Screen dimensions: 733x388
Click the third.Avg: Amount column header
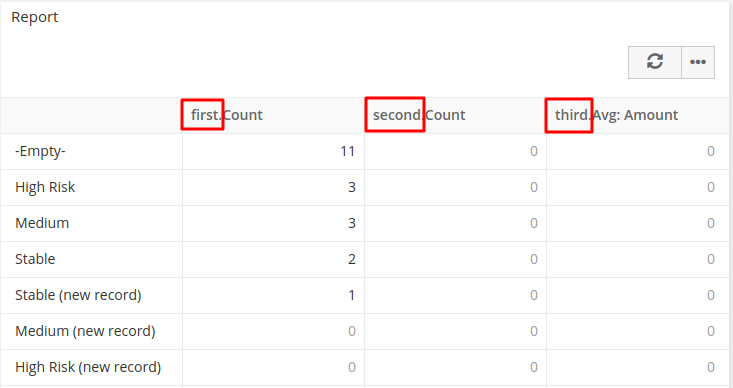[616, 115]
